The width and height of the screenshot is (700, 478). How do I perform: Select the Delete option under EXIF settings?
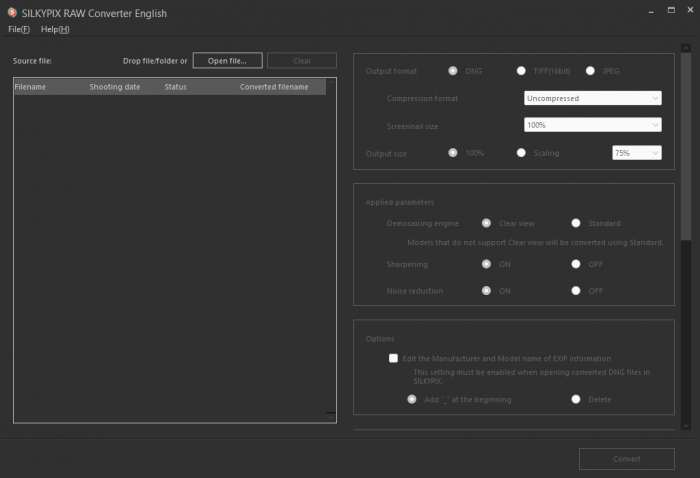coord(576,399)
